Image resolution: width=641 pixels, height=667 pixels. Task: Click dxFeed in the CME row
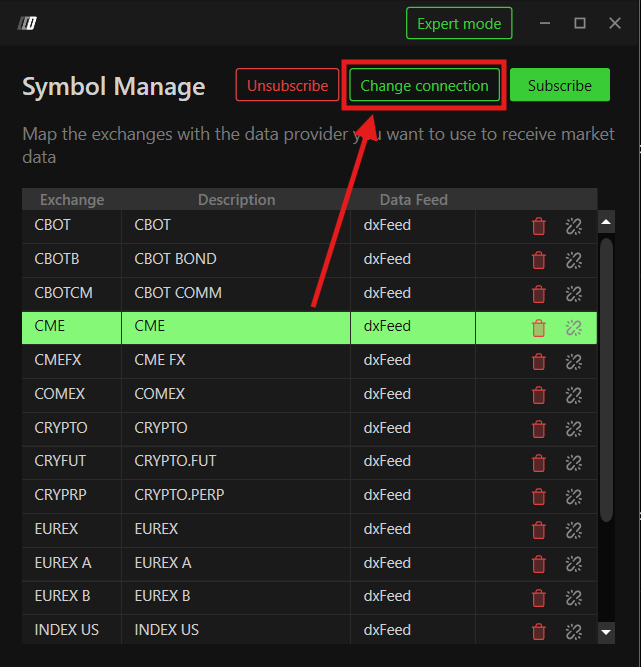[387, 326]
